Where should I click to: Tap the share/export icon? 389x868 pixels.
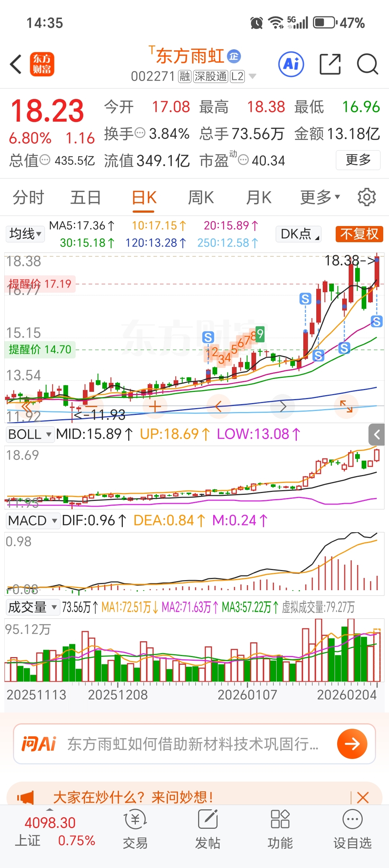click(x=330, y=64)
